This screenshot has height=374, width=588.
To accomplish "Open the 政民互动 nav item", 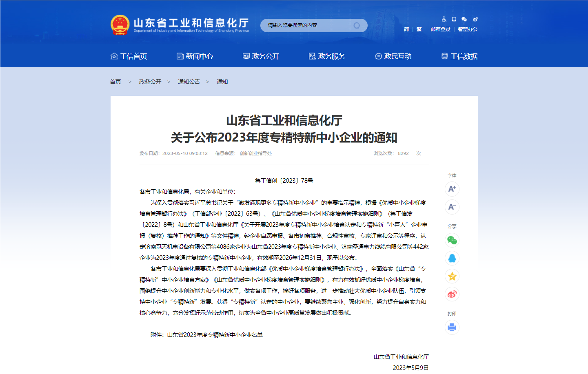I will [393, 56].
